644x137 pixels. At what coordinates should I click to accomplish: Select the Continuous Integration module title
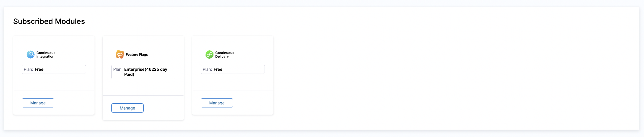coord(46,54)
